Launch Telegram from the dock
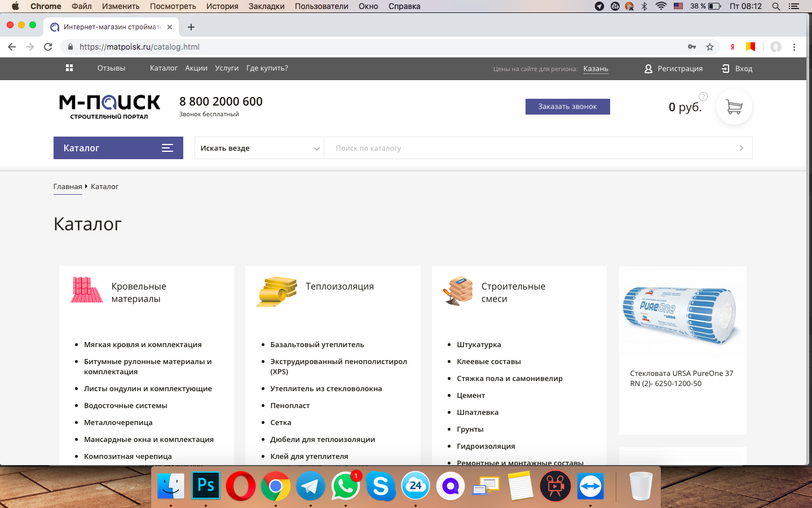 310,485
